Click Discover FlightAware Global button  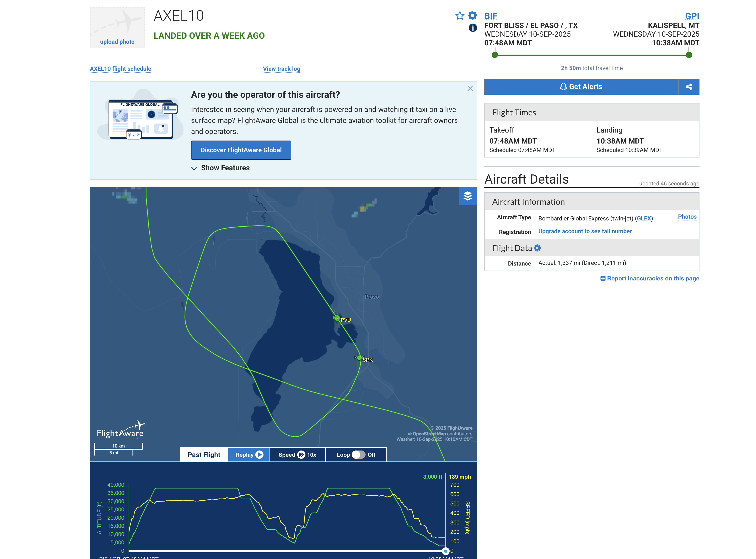point(241,150)
